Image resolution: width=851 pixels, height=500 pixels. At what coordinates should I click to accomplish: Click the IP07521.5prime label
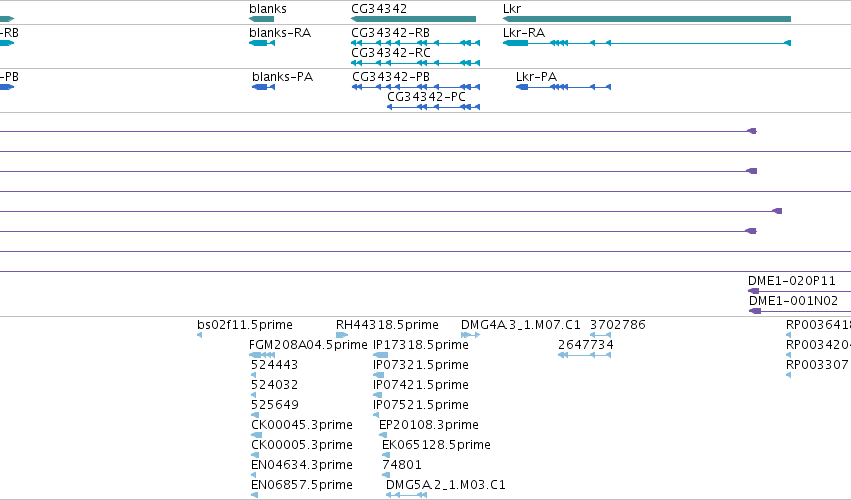421,405
